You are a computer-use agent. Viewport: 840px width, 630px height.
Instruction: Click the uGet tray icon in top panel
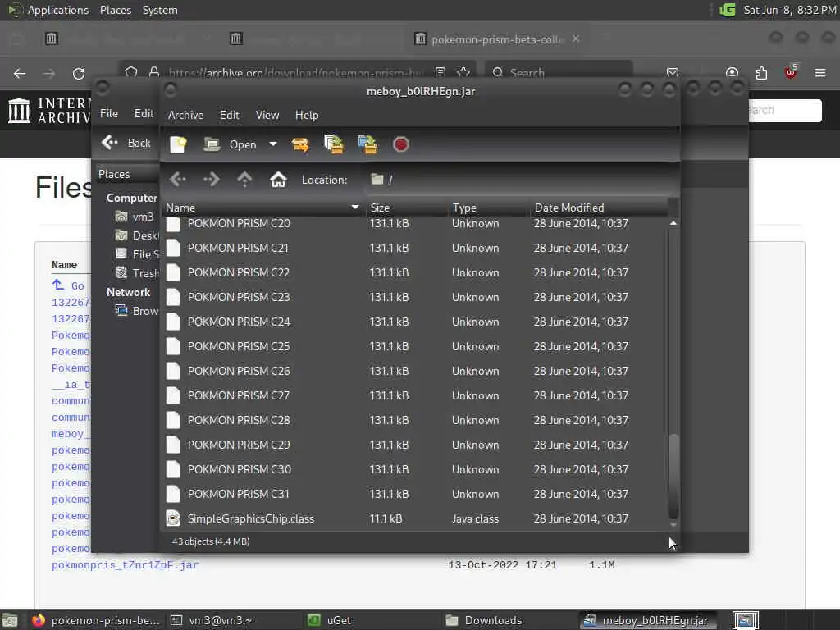point(727,10)
